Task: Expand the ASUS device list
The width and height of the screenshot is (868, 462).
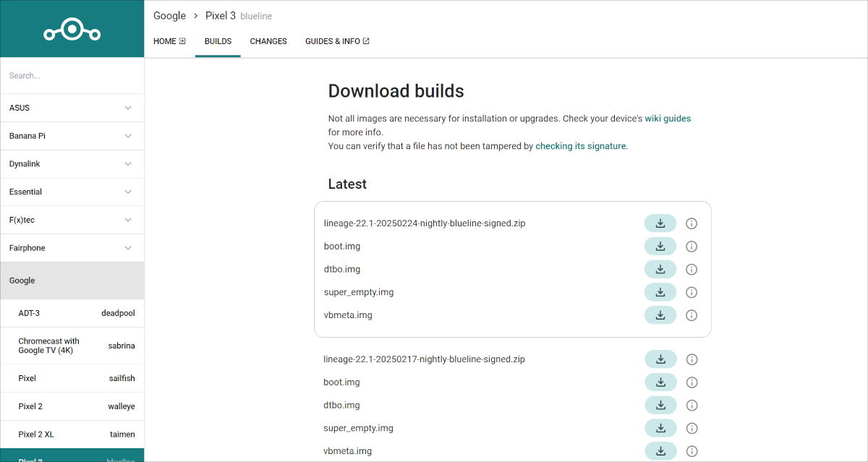Action: point(72,108)
